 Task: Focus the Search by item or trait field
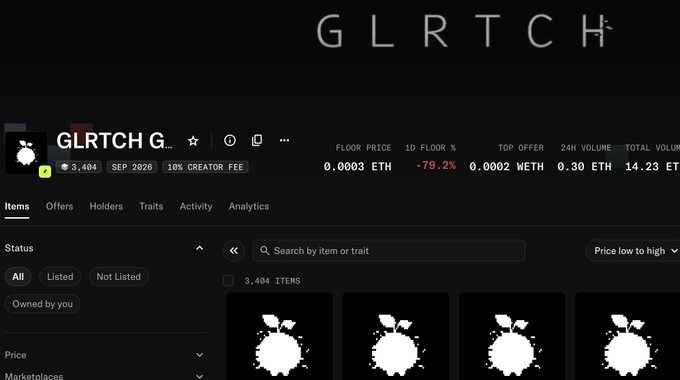pos(389,251)
